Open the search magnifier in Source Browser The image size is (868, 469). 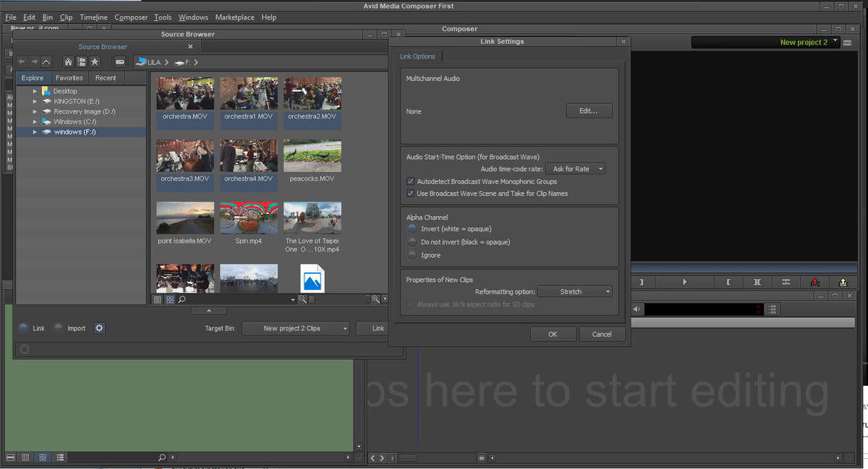point(182,299)
